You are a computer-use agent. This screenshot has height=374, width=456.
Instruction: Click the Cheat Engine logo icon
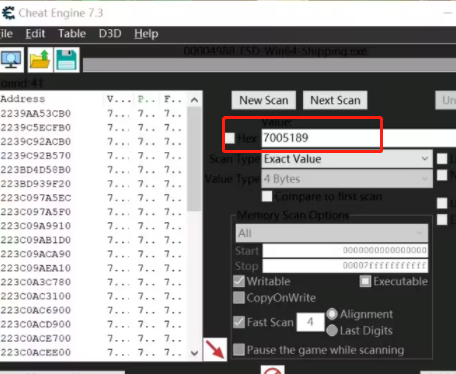pos(8,13)
